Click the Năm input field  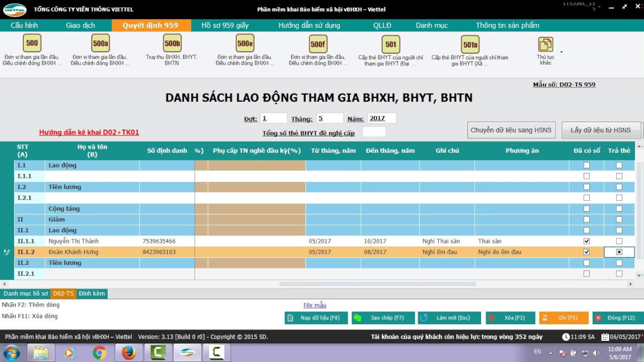[382, 118]
